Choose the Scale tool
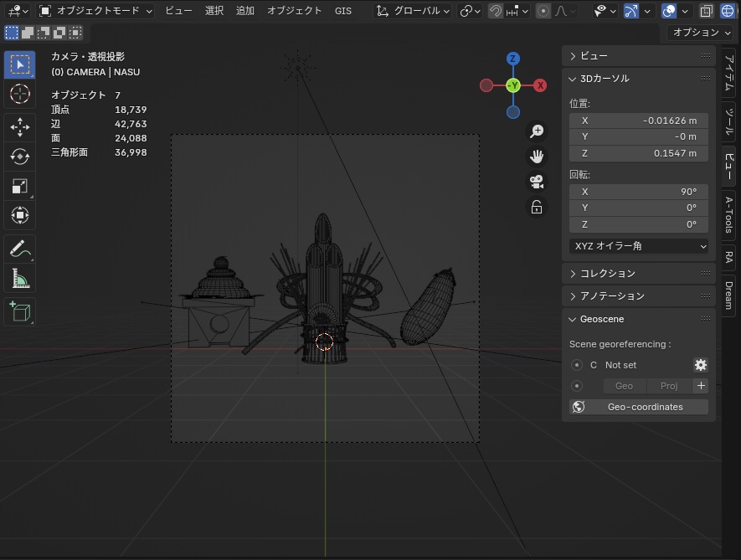Image resolution: width=741 pixels, height=560 pixels. (x=20, y=186)
